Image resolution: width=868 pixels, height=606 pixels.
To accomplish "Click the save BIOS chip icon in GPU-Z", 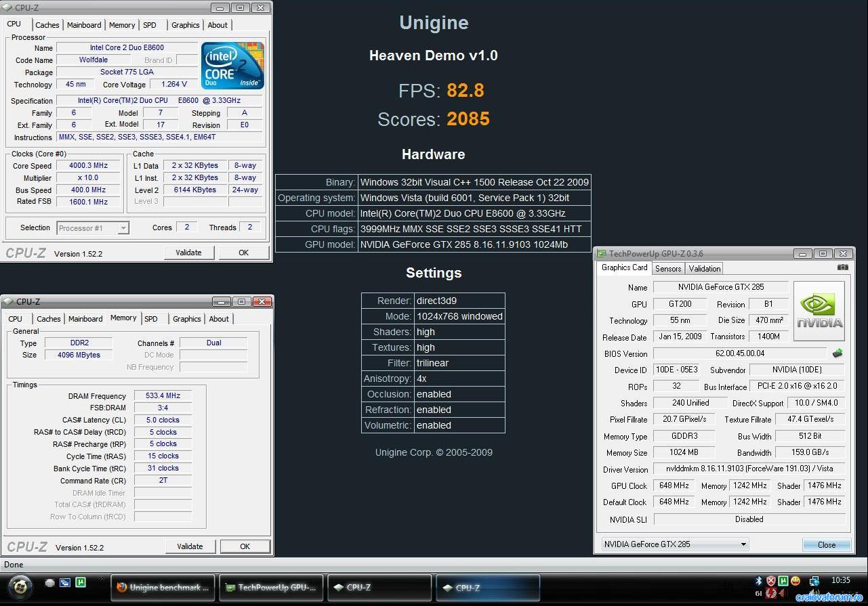I will 838,353.
